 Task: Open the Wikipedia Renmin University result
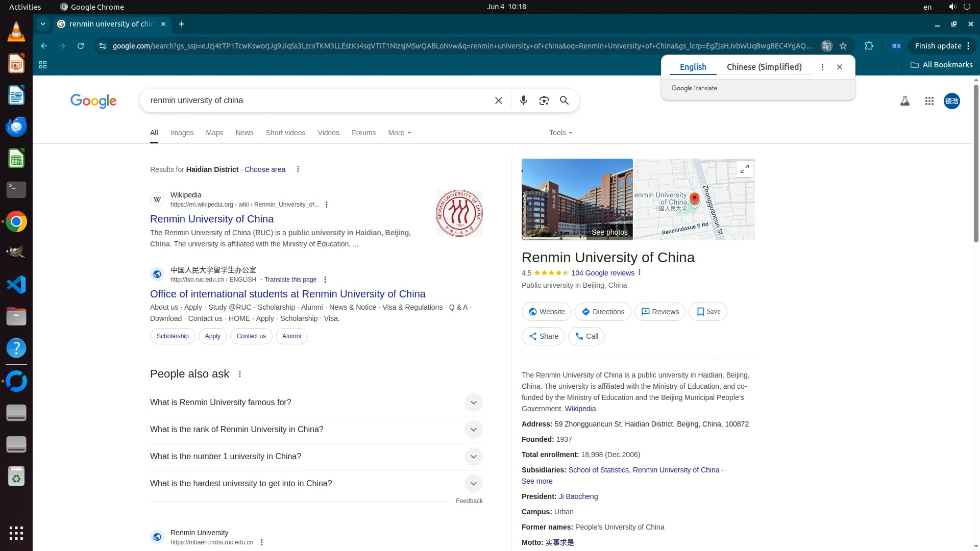tap(212, 219)
